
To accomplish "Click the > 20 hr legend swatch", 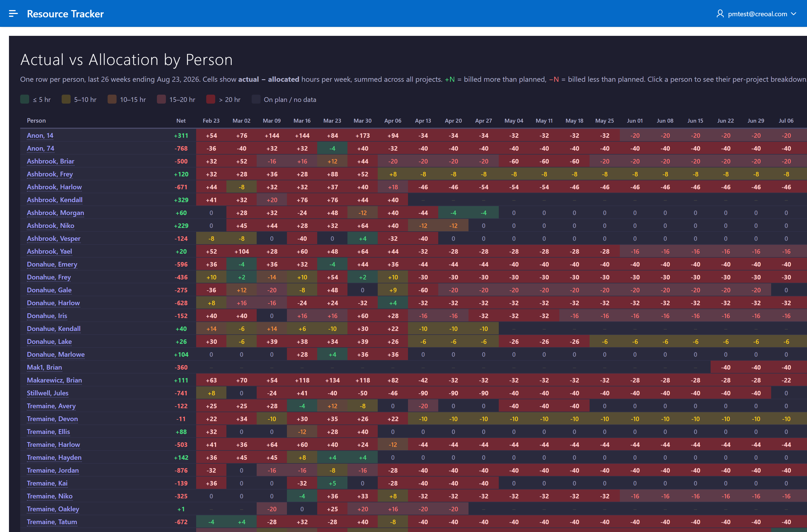I will [x=210, y=99].
